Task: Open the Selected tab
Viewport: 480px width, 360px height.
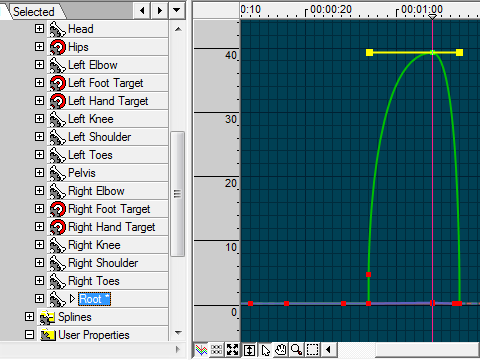Action: coord(33,12)
